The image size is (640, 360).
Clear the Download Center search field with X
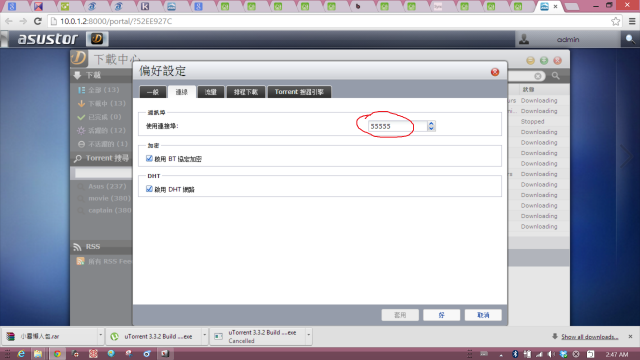(x=538, y=76)
